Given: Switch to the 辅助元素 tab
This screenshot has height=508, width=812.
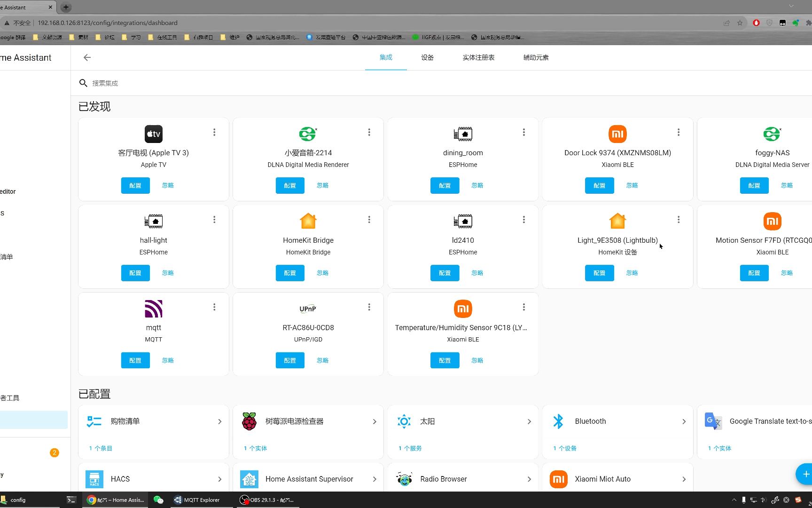Looking at the screenshot, I should pos(536,57).
